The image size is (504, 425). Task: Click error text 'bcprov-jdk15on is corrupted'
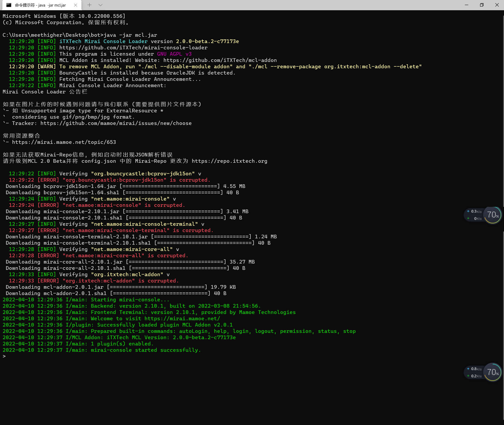pos(136,180)
